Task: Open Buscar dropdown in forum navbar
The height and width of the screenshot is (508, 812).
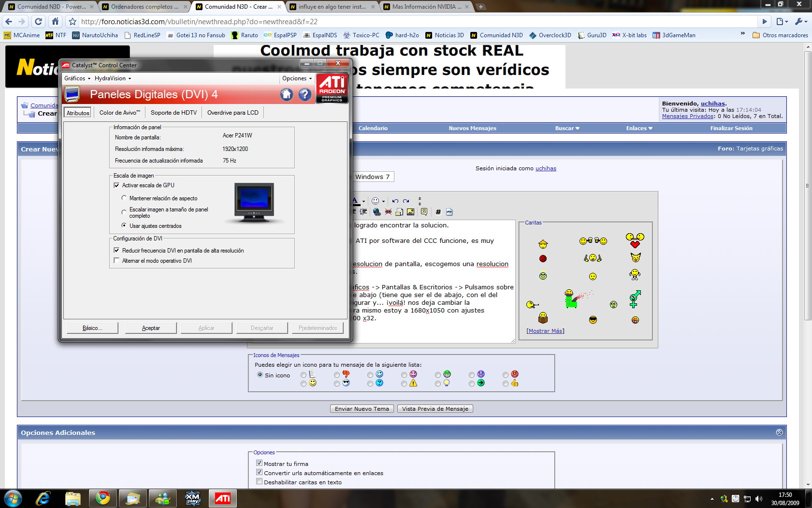Action: pos(567,128)
